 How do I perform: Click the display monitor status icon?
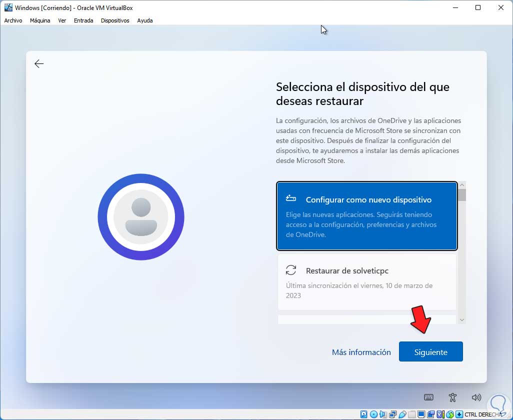coord(421,414)
